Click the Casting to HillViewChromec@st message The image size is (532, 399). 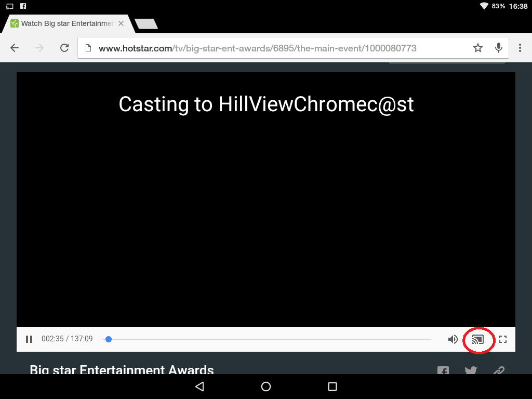266,104
